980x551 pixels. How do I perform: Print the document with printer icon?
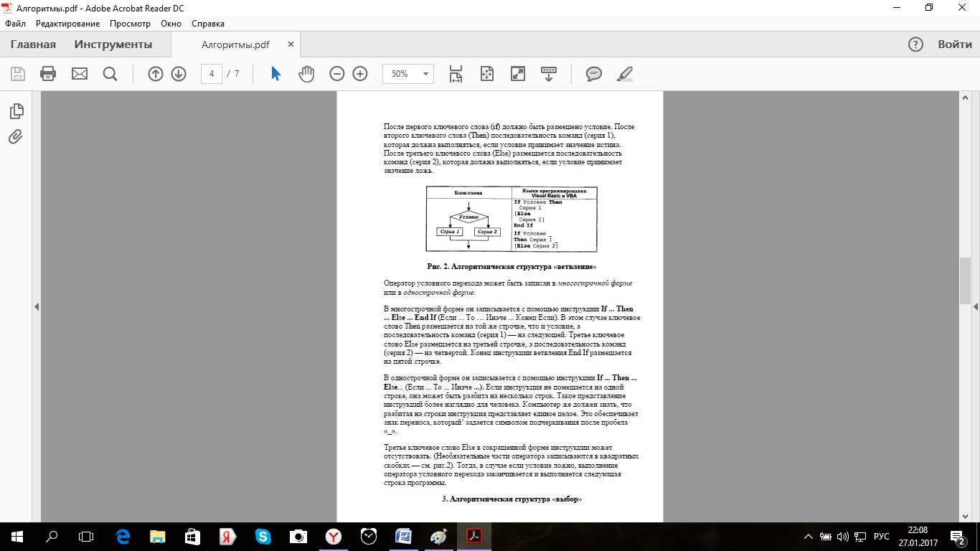tap(48, 74)
